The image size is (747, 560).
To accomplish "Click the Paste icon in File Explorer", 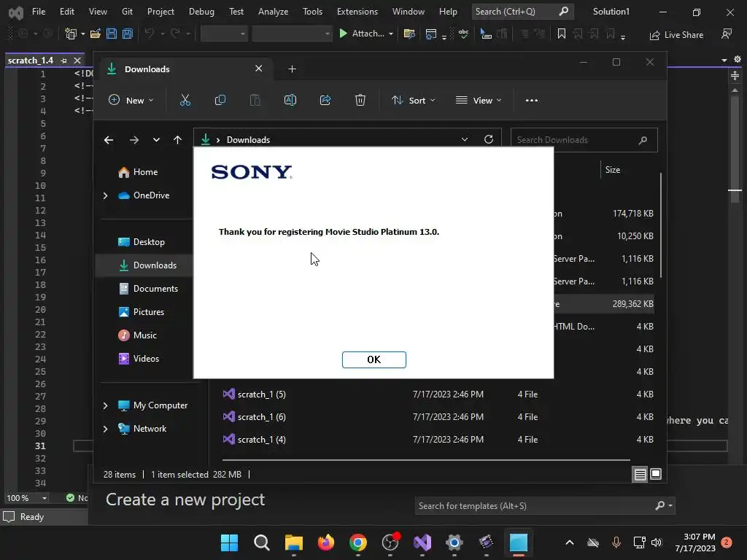I will pos(255,101).
